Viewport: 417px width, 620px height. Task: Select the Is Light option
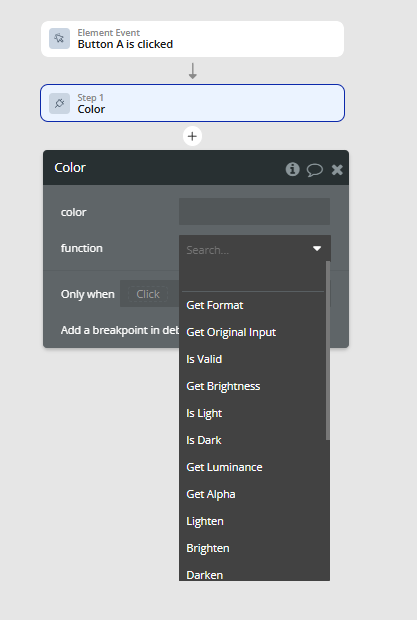[x=204, y=413]
